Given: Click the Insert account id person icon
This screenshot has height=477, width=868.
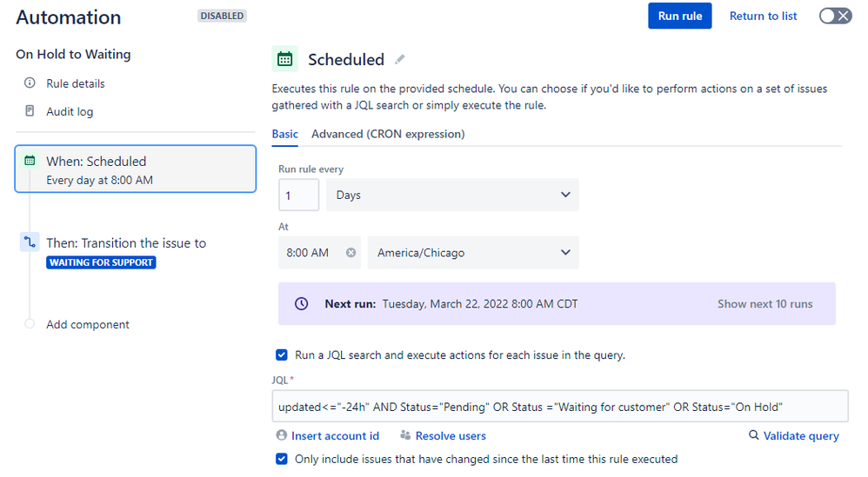Looking at the screenshot, I should click(282, 435).
